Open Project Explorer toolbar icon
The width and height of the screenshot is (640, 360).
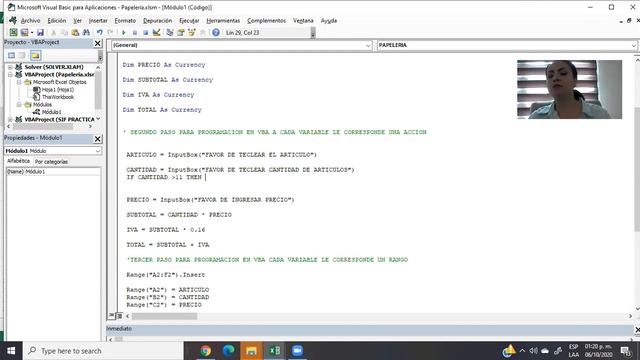click(170, 32)
